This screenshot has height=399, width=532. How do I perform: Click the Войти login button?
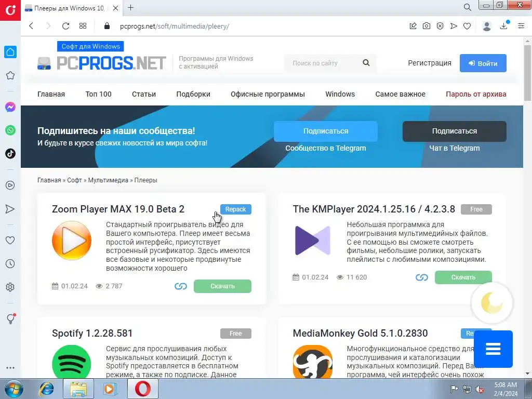pyautogui.click(x=483, y=63)
